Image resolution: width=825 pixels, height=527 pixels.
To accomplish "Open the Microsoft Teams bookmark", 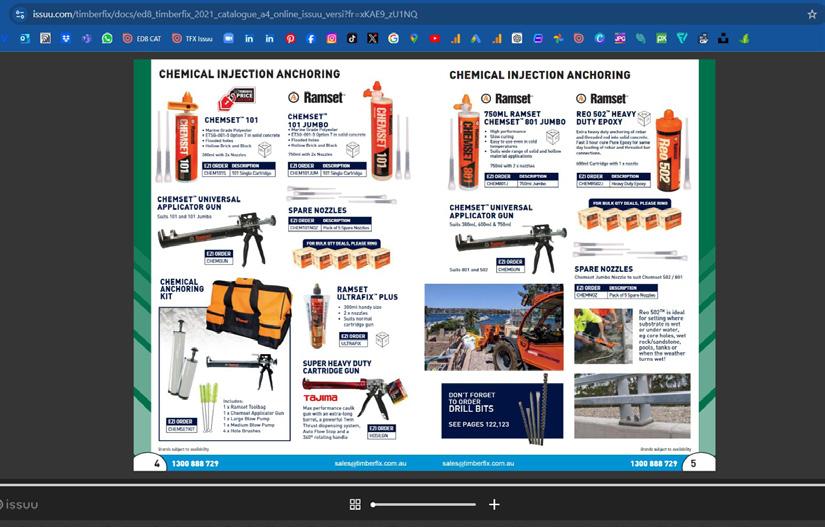I will (x=86, y=38).
